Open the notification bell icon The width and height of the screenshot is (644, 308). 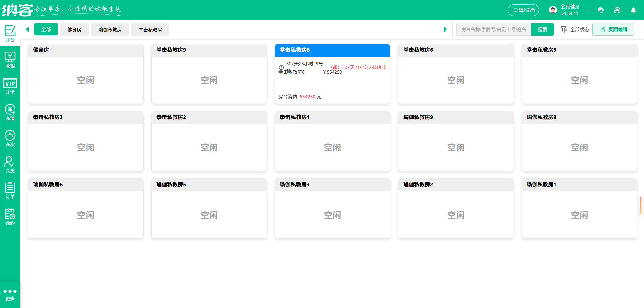coord(633,10)
